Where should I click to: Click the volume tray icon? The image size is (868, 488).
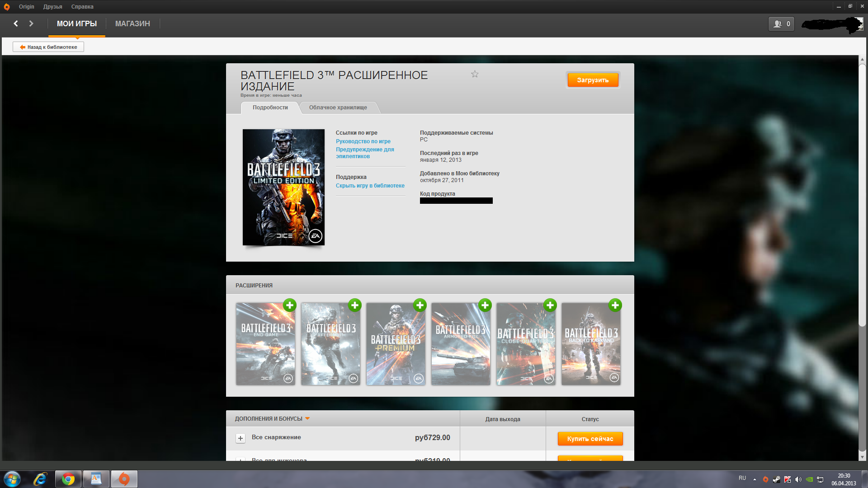798,479
